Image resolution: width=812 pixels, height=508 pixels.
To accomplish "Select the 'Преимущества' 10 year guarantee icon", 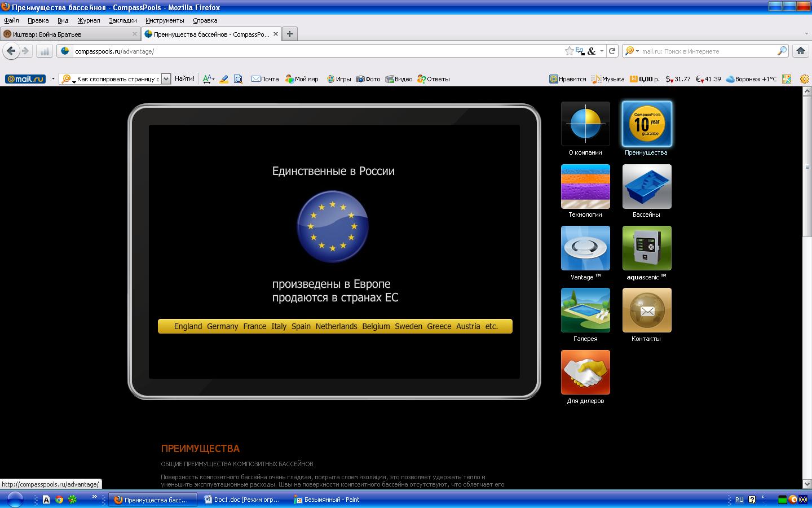I will [x=647, y=124].
